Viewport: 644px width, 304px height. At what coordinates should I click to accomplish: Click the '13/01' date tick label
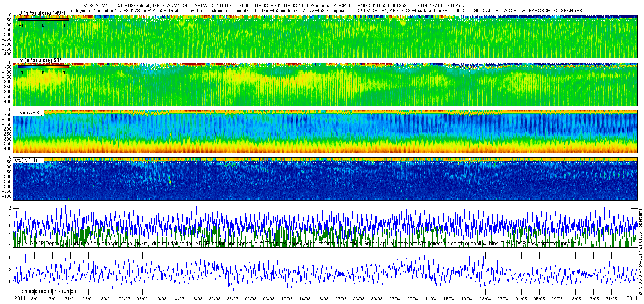(x=34, y=299)
